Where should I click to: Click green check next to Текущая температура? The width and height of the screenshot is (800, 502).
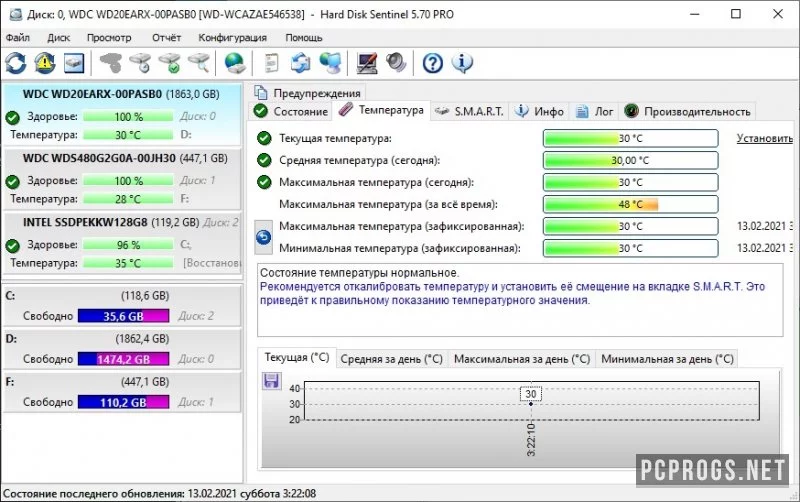tap(264, 138)
